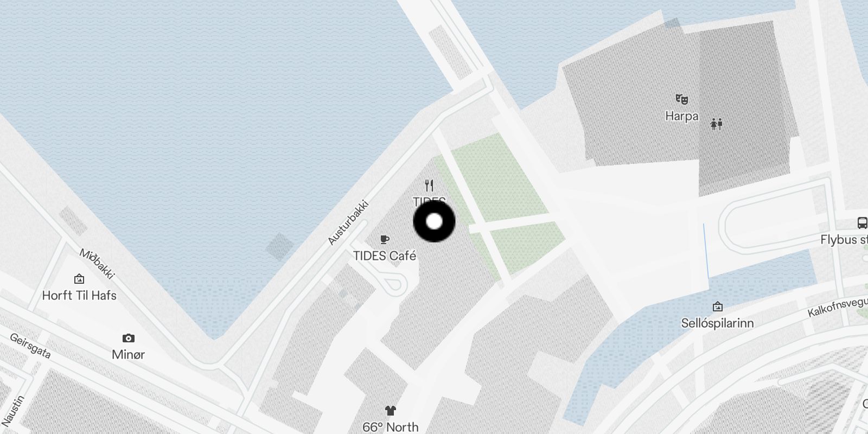Click the TIDES restaurant fork-knife icon

click(x=429, y=186)
